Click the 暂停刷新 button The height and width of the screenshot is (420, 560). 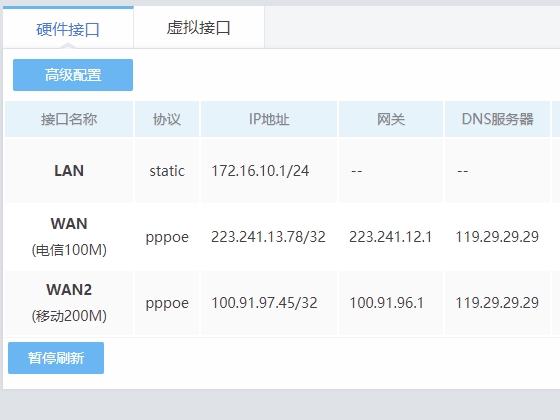tap(56, 358)
